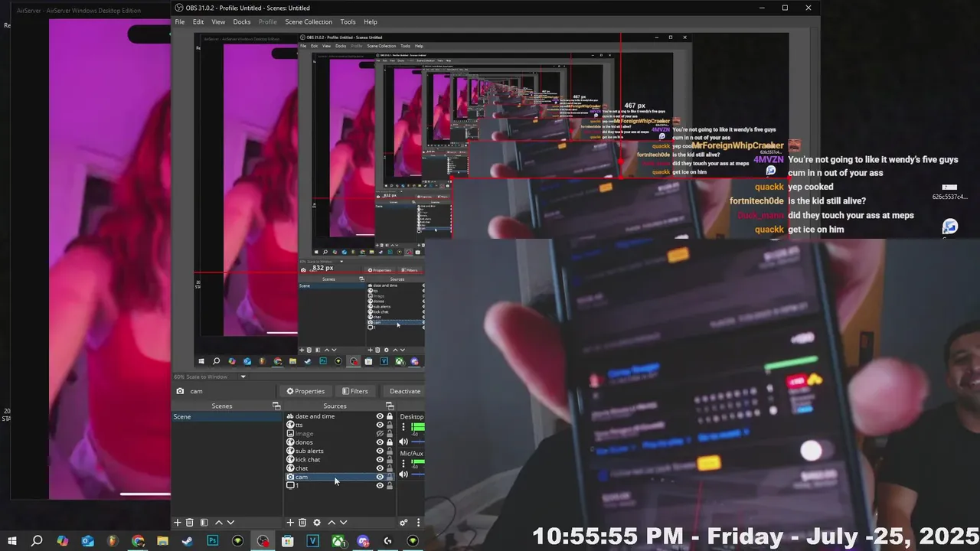
Task: Hide the kick chat source
Action: point(380,459)
